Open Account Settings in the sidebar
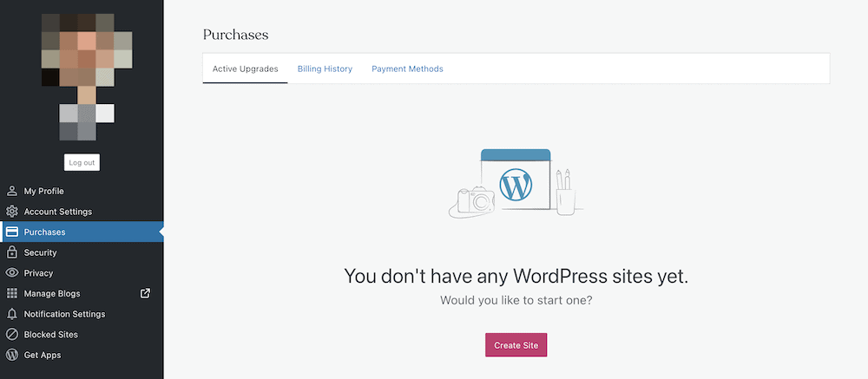Image resolution: width=868 pixels, height=379 pixels. (x=82, y=212)
